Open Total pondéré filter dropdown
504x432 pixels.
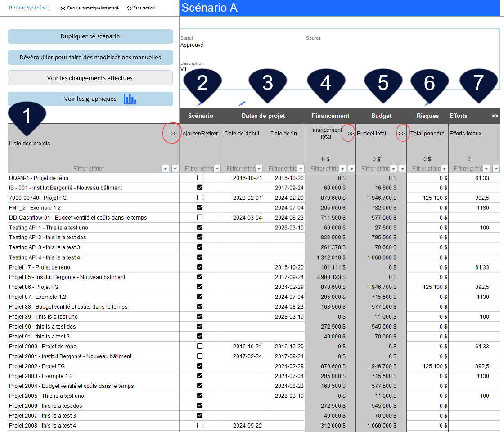click(x=444, y=168)
